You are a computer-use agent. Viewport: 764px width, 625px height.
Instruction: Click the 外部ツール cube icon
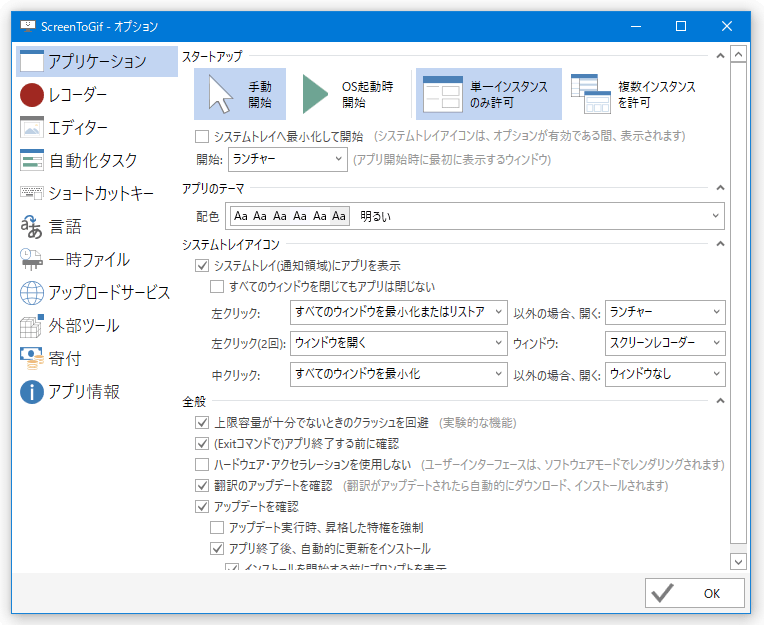click(32, 325)
